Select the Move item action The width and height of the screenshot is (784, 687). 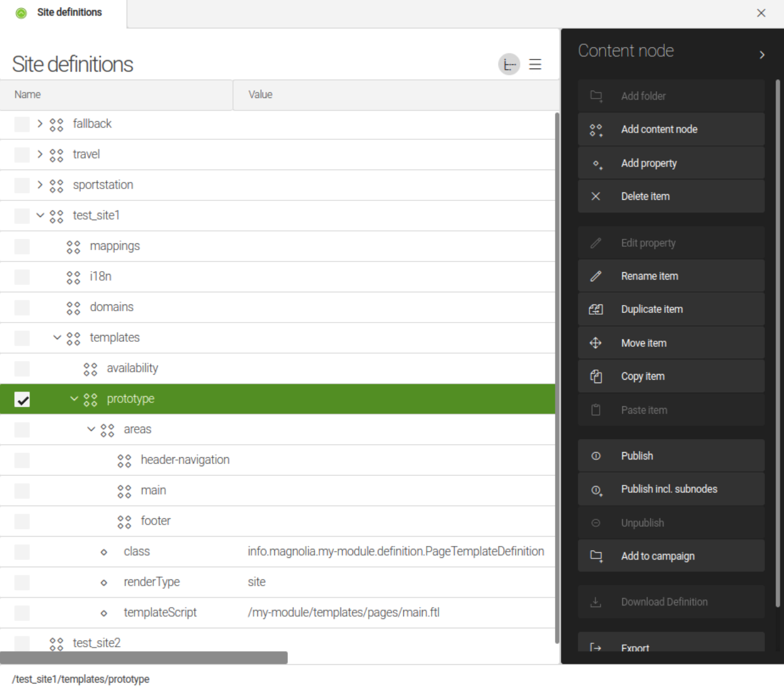[644, 342]
